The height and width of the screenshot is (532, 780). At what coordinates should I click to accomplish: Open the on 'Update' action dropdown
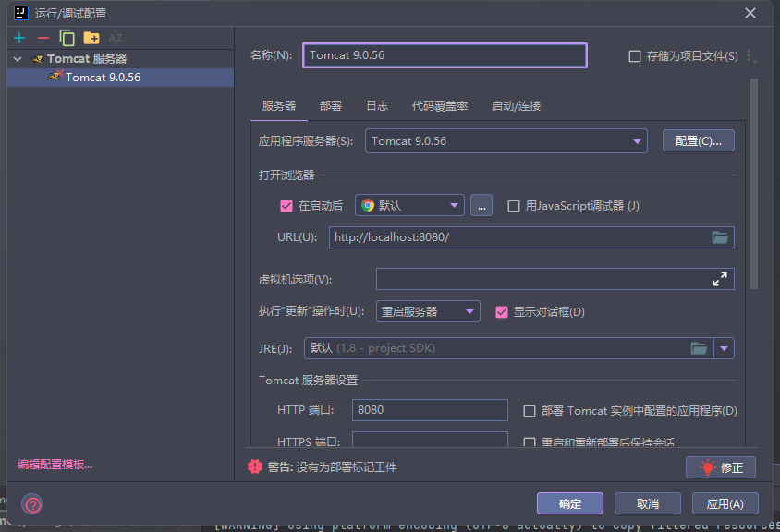pos(428,312)
